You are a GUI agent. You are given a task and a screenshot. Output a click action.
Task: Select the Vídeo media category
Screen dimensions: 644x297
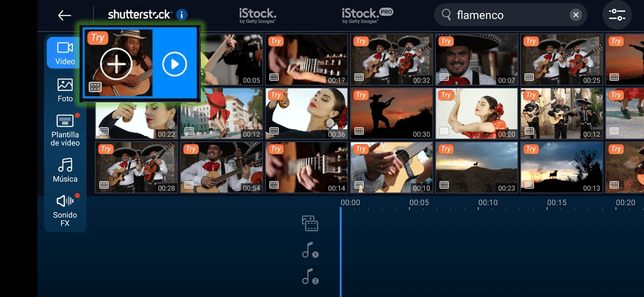click(x=65, y=53)
